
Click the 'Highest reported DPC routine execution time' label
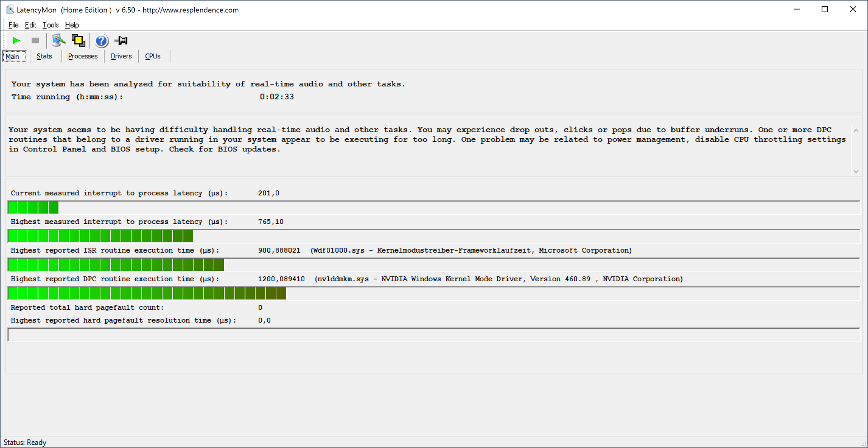point(115,279)
